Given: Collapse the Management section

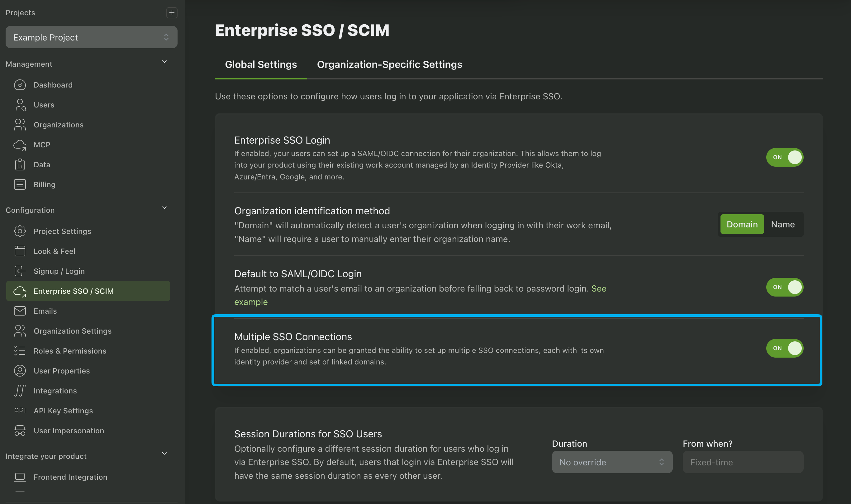Looking at the screenshot, I should point(164,62).
